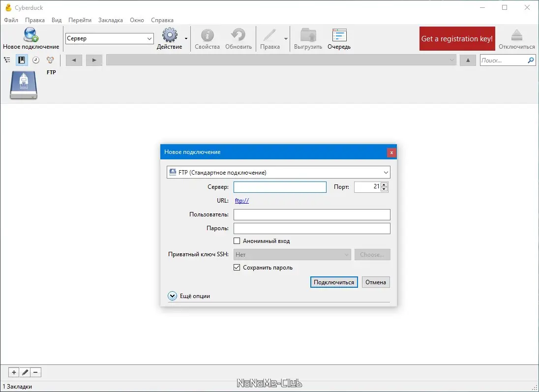This screenshot has height=392, width=539.
Task: Focus the Пароль input field
Action: tap(312, 228)
